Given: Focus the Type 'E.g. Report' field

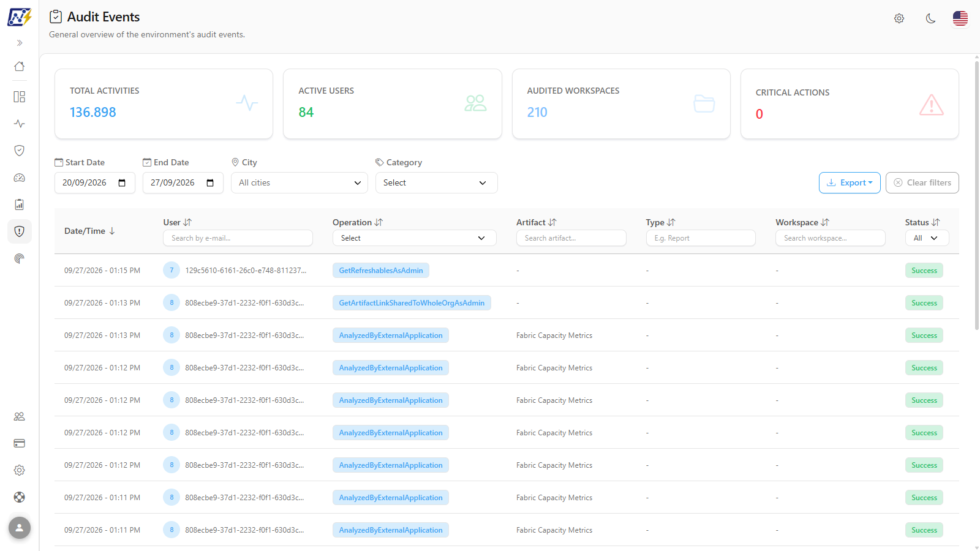Looking at the screenshot, I should (x=701, y=238).
